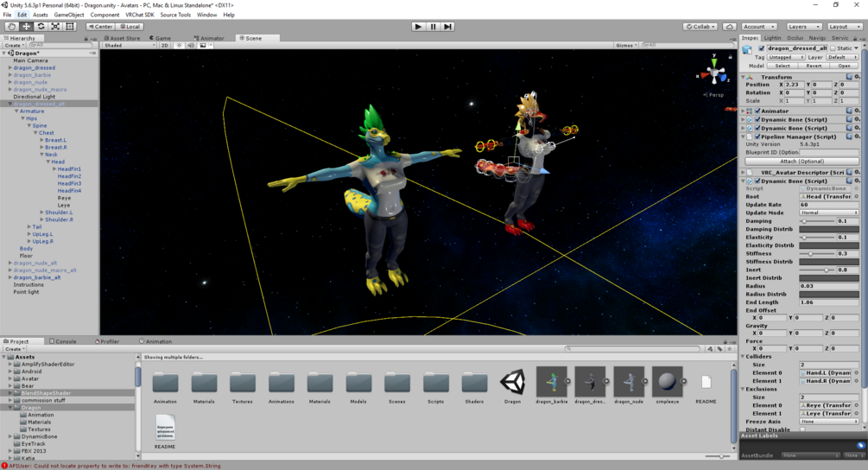Disable the Animator component checkbox

(757, 111)
